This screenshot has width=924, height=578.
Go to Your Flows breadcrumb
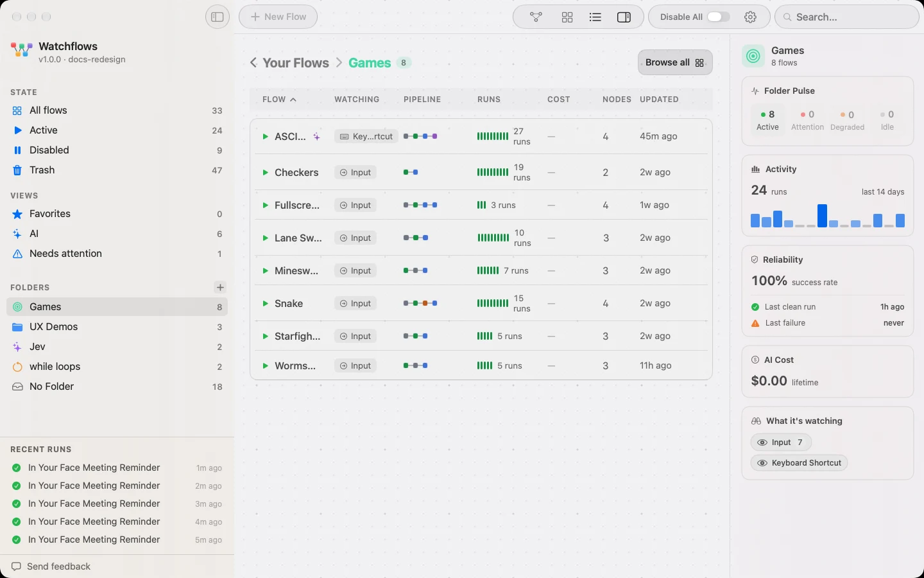296,63
